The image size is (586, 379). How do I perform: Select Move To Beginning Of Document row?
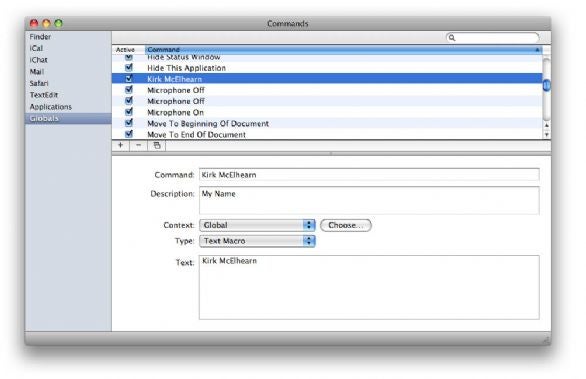[x=327, y=123]
